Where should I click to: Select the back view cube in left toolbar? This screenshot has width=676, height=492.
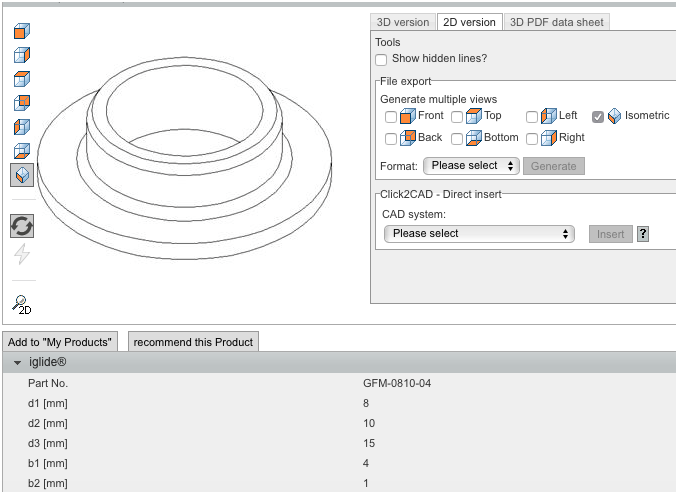pyautogui.click(x=21, y=103)
